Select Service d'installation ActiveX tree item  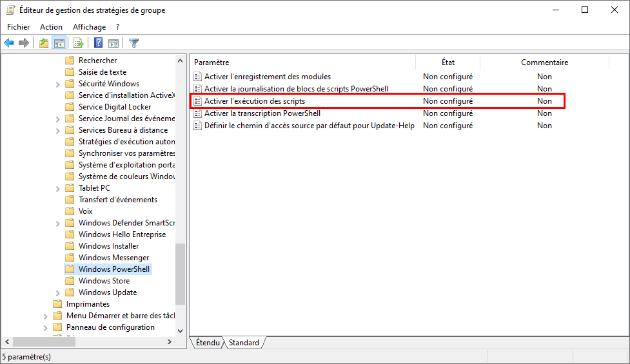pos(126,95)
